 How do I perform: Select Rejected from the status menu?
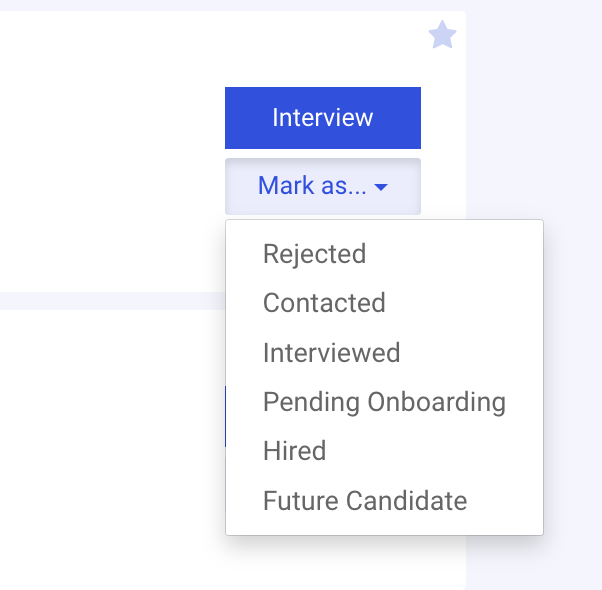pos(314,254)
